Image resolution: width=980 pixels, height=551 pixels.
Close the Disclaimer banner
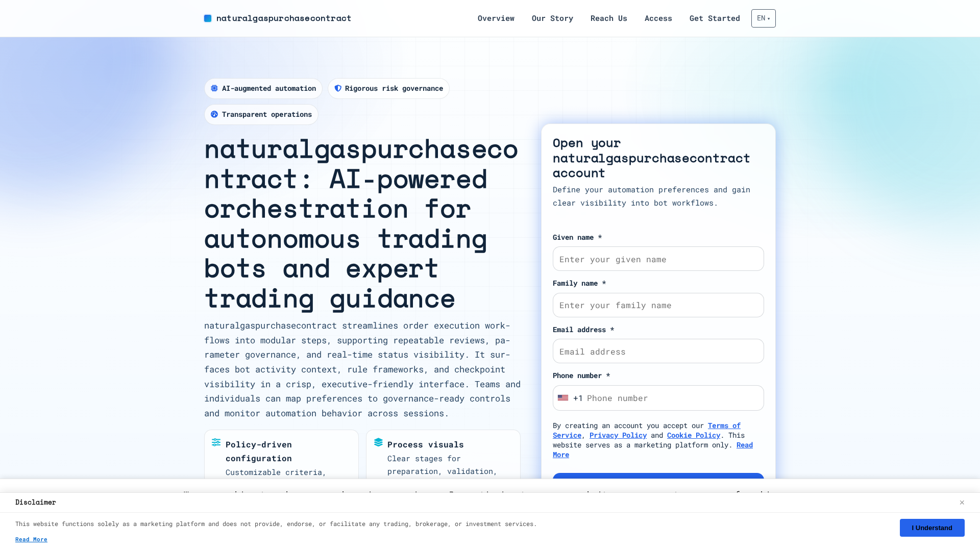(x=962, y=503)
